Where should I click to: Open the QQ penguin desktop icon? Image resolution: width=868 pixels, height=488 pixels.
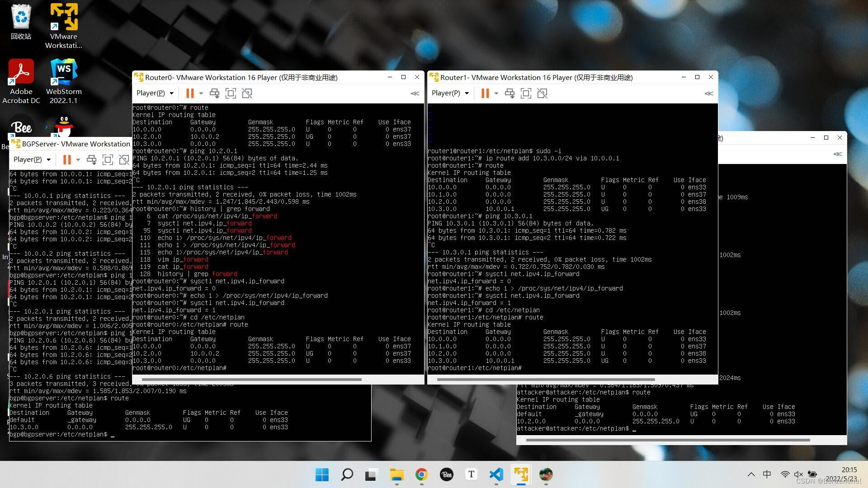coord(64,126)
